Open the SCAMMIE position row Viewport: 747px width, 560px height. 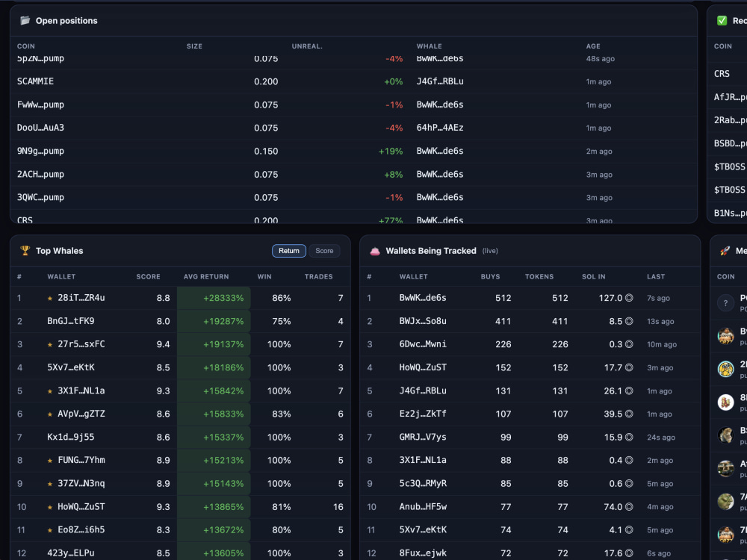tap(353, 81)
